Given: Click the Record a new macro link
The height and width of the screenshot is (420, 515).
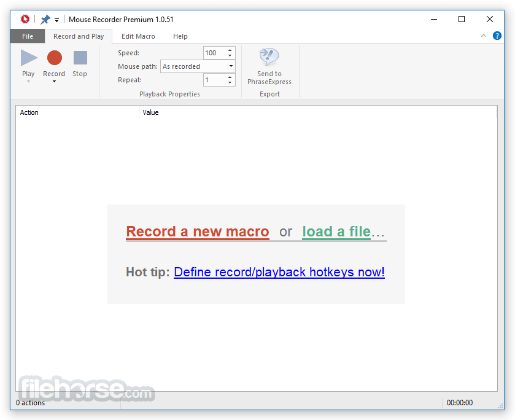Looking at the screenshot, I should (x=198, y=231).
